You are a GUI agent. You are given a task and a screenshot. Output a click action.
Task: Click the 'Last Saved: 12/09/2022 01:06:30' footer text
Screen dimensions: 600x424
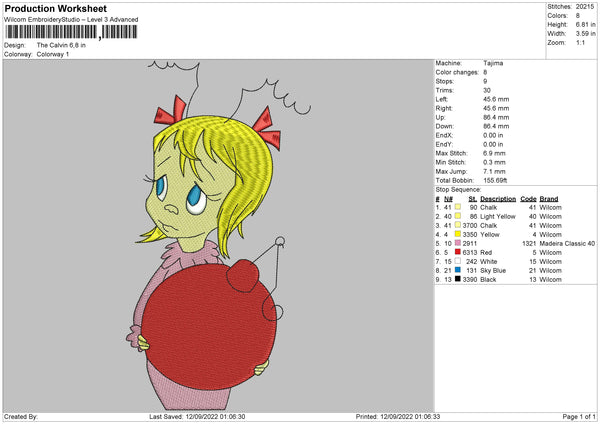point(197,416)
